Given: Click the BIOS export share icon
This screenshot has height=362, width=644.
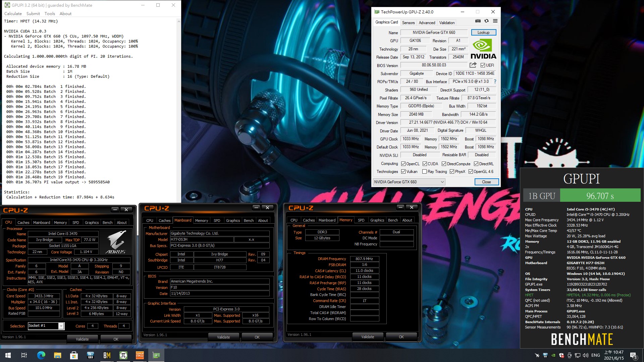Looking at the screenshot, I should point(473,65).
